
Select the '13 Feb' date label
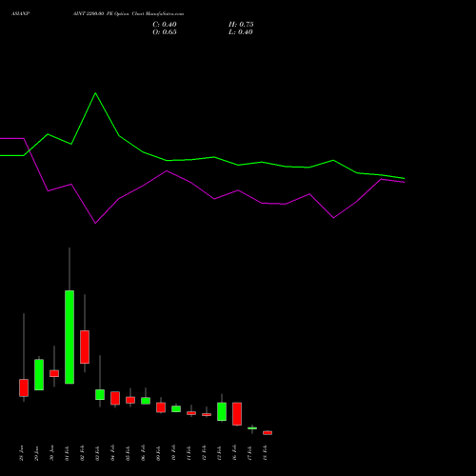tap(220, 453)
